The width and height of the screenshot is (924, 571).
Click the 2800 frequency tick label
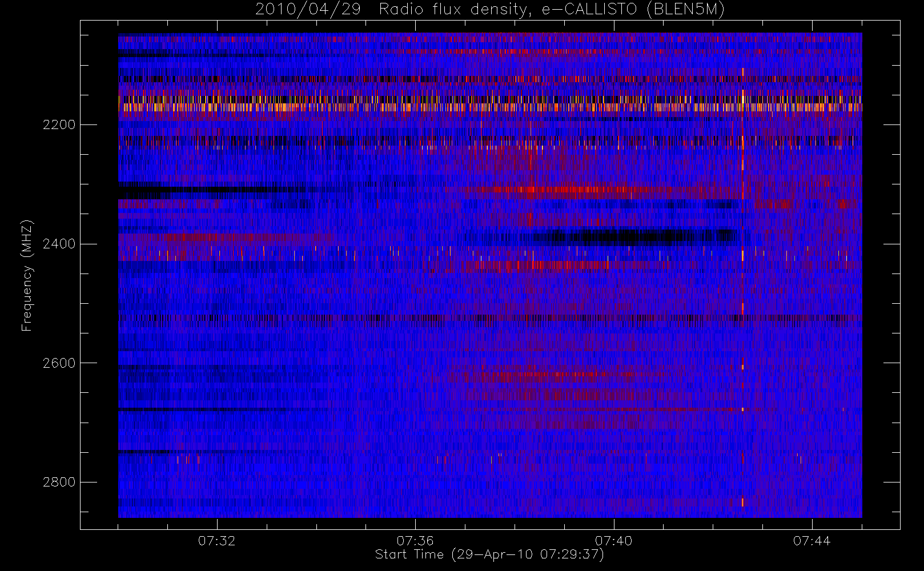point(59,482)
